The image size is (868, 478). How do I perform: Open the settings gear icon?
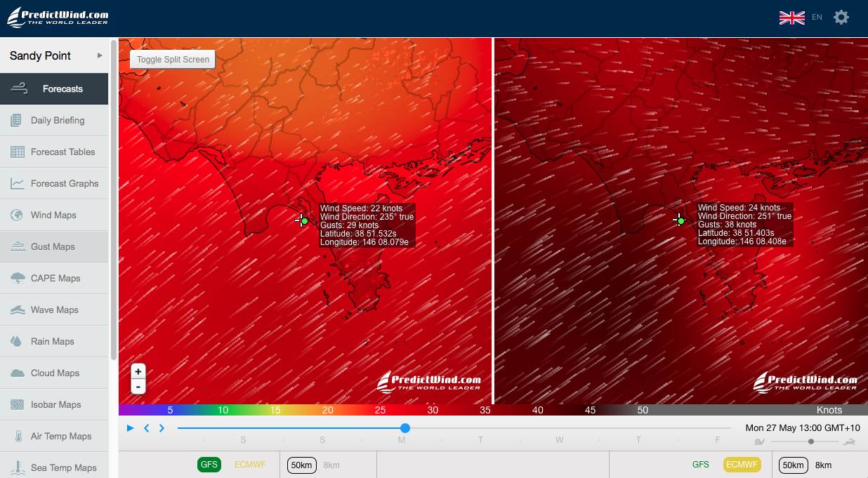click(841, 18)
